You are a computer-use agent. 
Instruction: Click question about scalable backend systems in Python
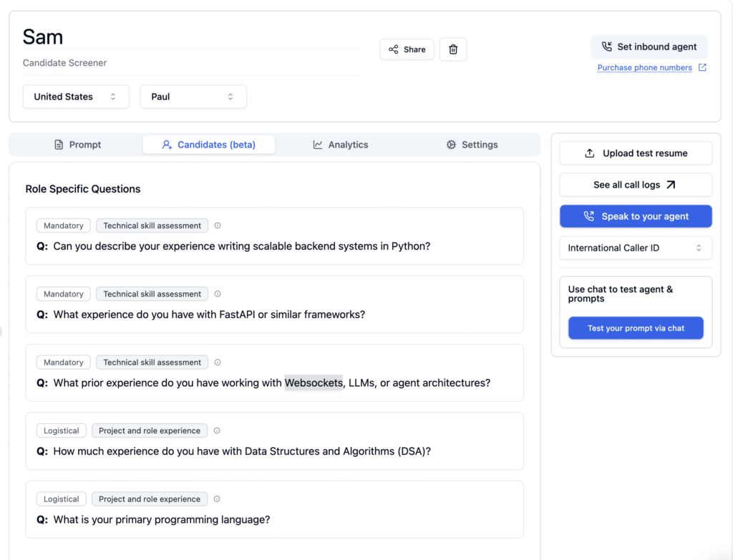click(242, 246)
